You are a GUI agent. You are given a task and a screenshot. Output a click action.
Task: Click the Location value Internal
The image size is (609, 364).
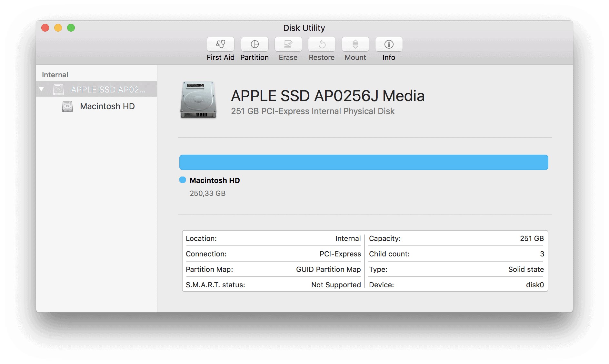pos(348,238)
